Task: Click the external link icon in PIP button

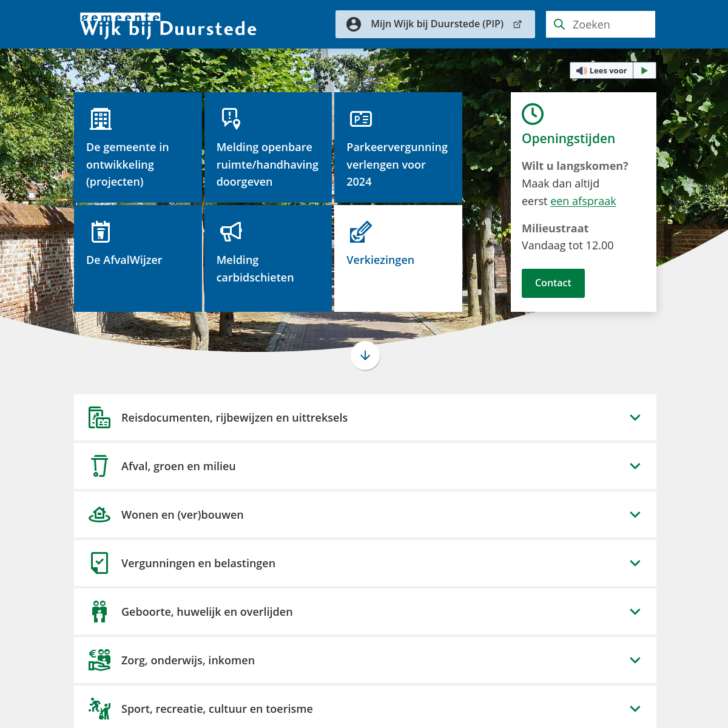Action: 517,24
